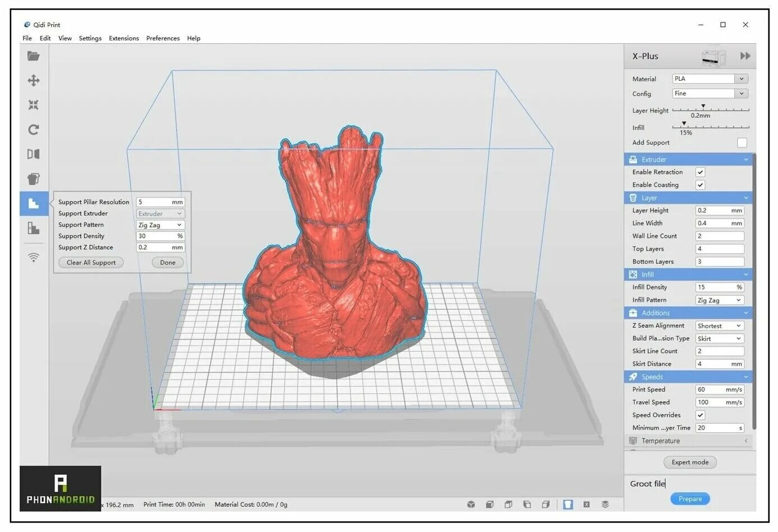Open the Settings menu
Viewport: 778px width, 532px height.
[x=90, y=38]
